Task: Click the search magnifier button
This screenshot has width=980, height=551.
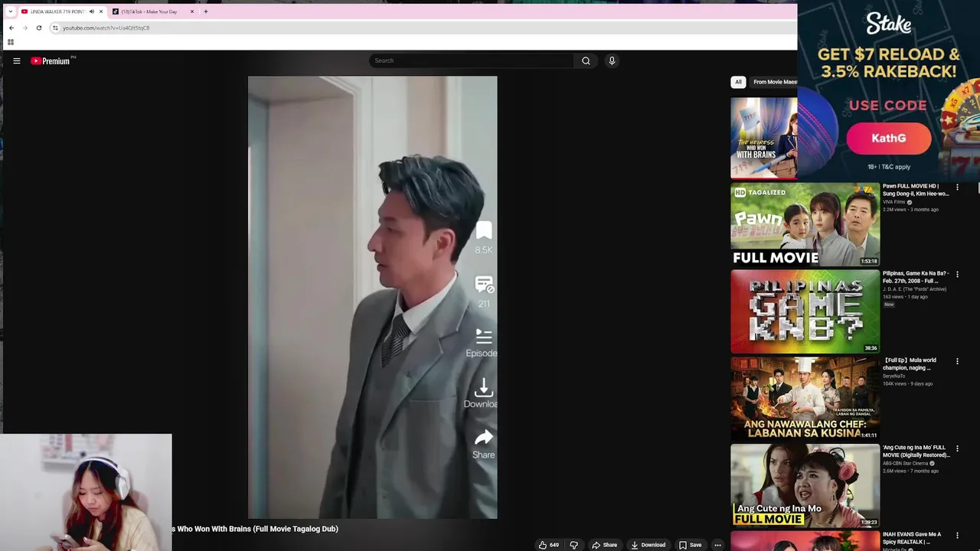Action: [x=586, y=60]
